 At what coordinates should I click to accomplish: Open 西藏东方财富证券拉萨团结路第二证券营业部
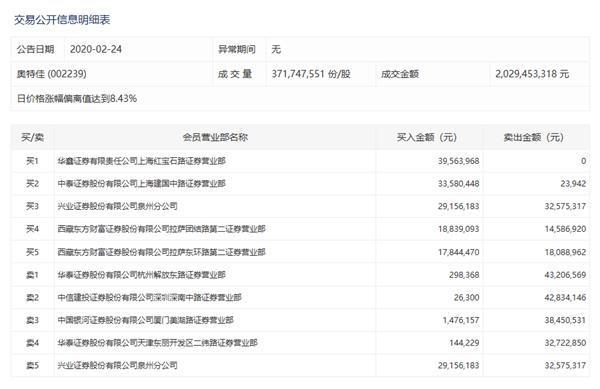[161, 229]
